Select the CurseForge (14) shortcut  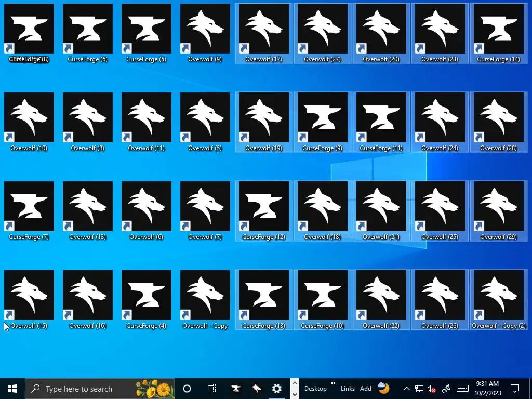[x=498, y=33]
